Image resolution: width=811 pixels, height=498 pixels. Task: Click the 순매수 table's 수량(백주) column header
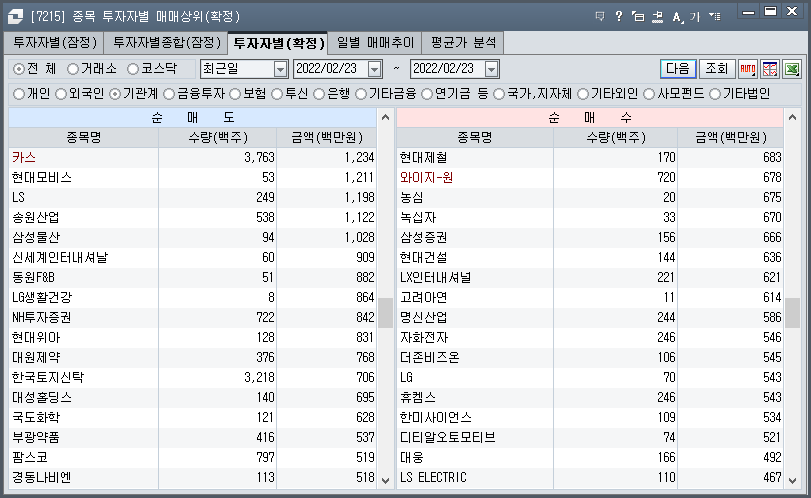point(615,138)
